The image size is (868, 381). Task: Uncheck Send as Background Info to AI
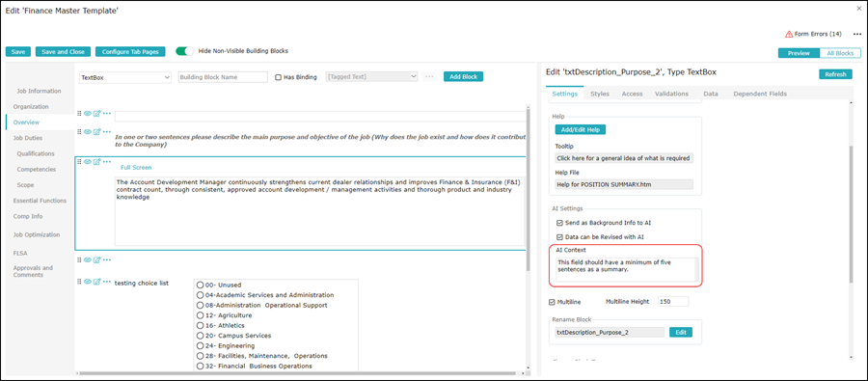(x=559, y=223)
